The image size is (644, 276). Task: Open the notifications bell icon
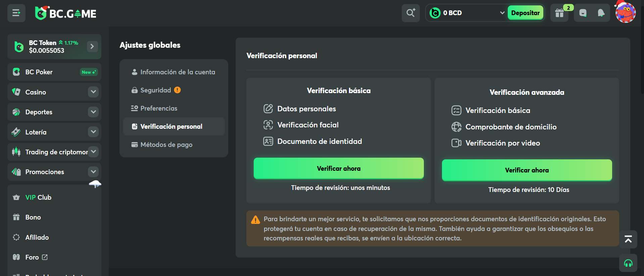pyautogui.click(x=601, y=13)
